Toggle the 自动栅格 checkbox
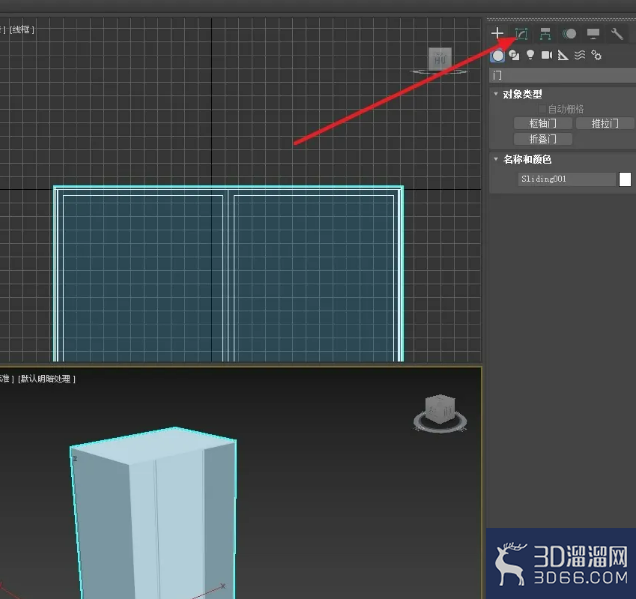636x599 pixels. point(542,109)
